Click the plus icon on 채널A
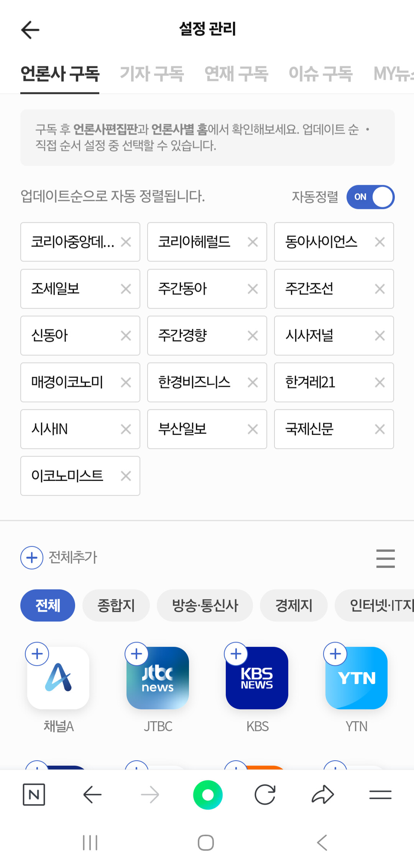 click(37, 654)
